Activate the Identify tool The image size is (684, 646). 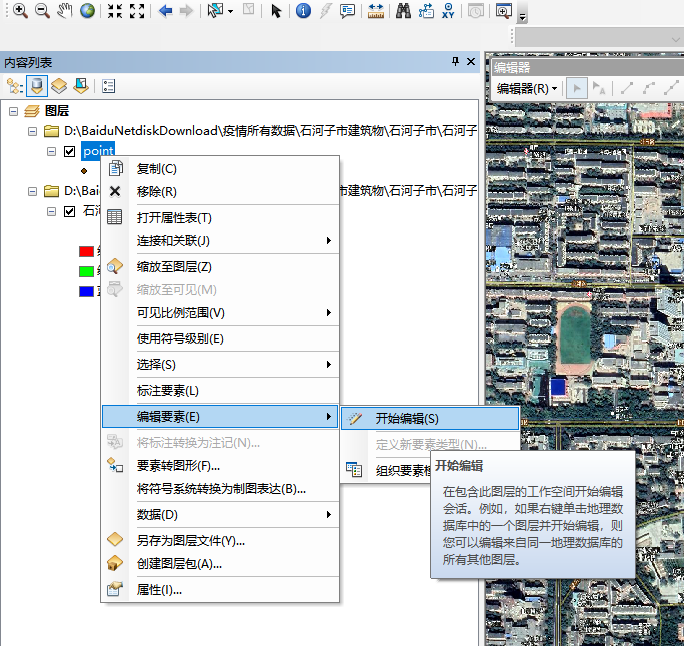click(x=303, y=10)
